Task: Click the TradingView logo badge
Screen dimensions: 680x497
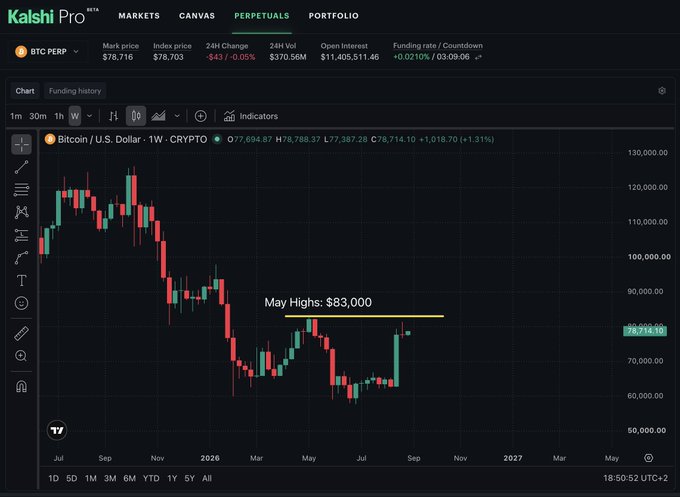Action: pyautogui.click(x=57, y=430)
